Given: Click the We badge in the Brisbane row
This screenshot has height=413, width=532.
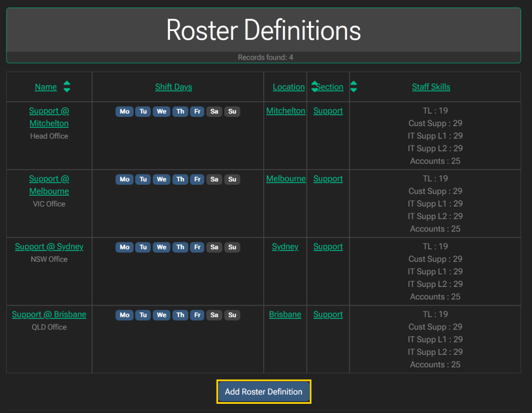Looking at the screenshot, I should (161, 315).
